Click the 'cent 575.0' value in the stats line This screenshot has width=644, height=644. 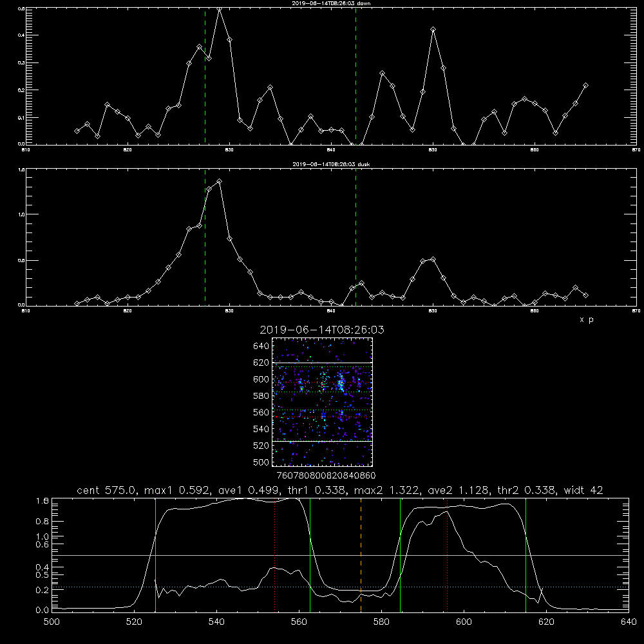107,490
